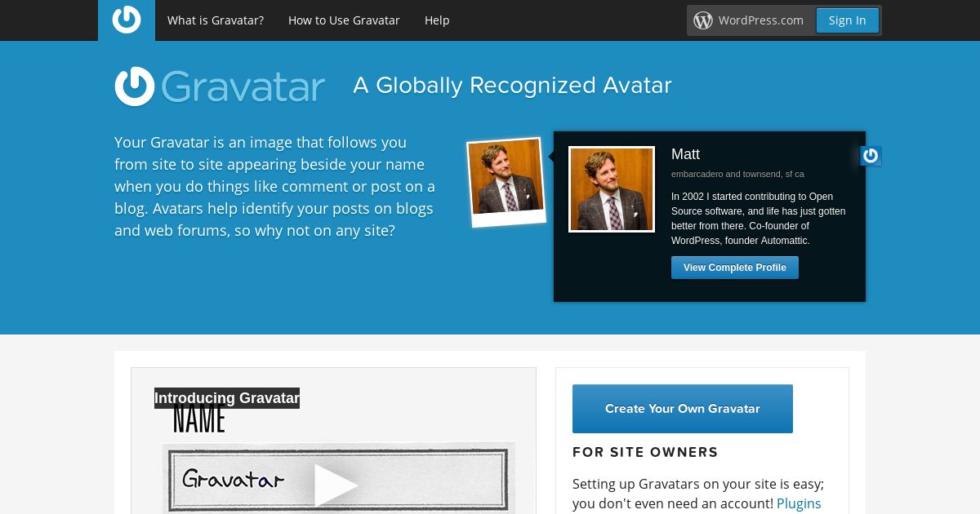Click the WordPress.com text link
The height and width of the screenshot is (514, 980).
pyautogui.click(x=761, y=20)
